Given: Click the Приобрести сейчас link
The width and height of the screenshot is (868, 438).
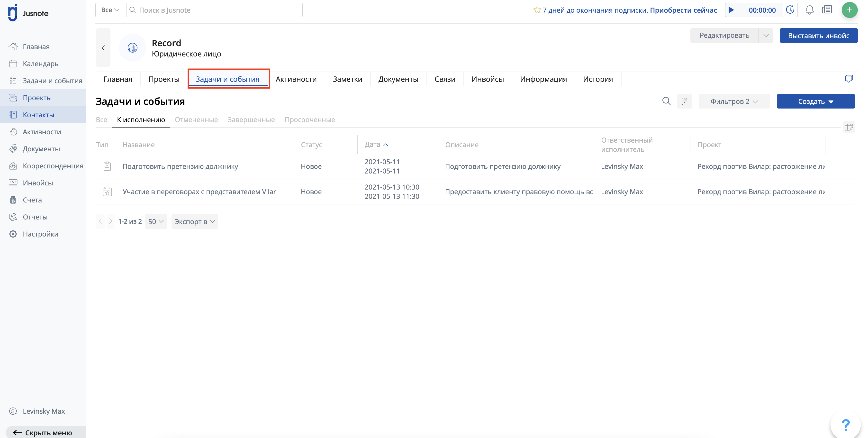Looking at the screenshot, I should pos(683,10).
